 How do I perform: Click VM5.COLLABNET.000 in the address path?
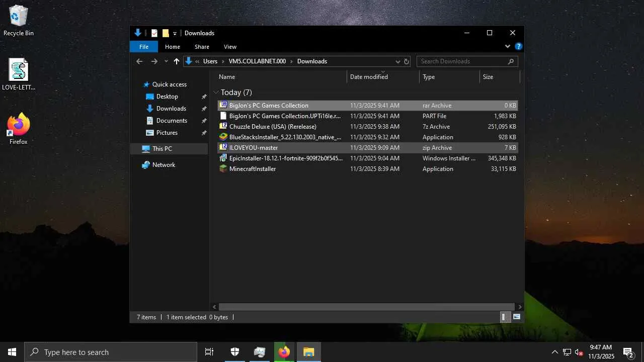(257, 61)
